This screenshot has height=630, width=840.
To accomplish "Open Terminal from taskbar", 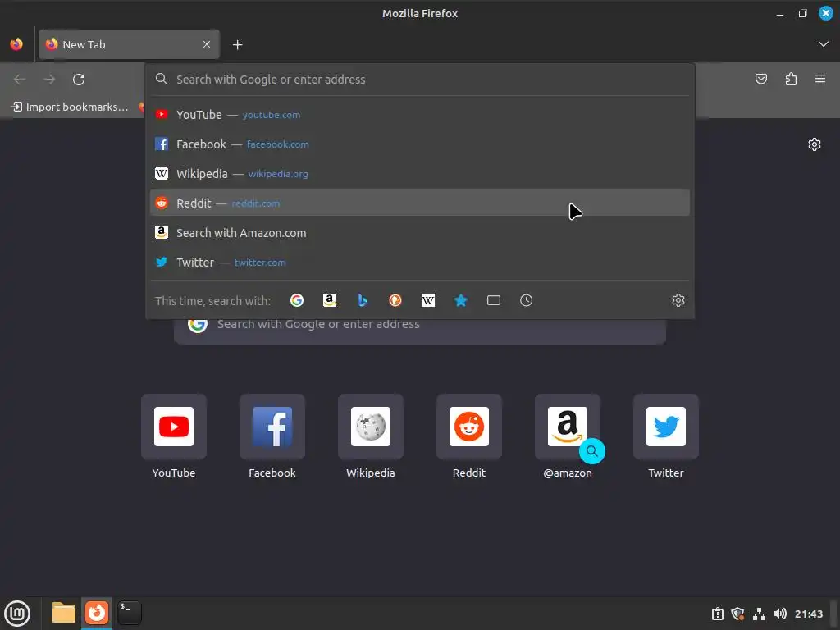I will click(129, 613).
